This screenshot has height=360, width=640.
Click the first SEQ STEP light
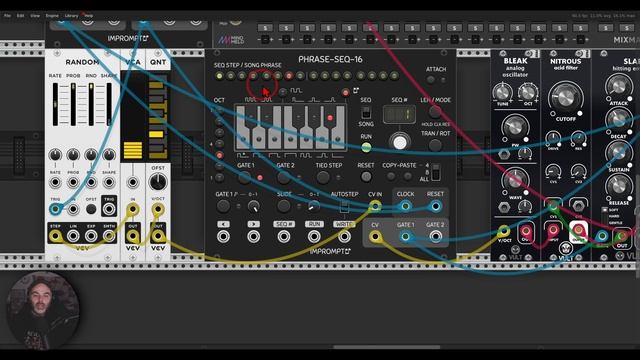point(220,76)
